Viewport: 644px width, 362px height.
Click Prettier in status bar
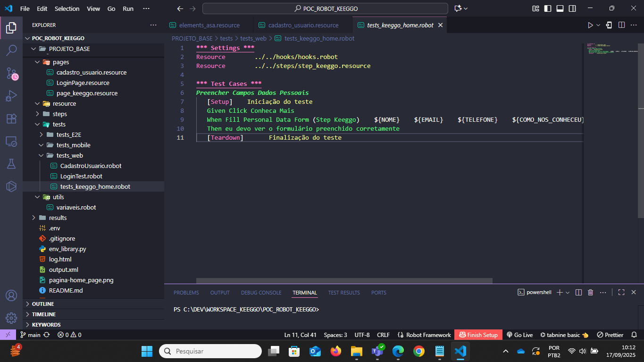pyautogui.click(x=610, y=335)
